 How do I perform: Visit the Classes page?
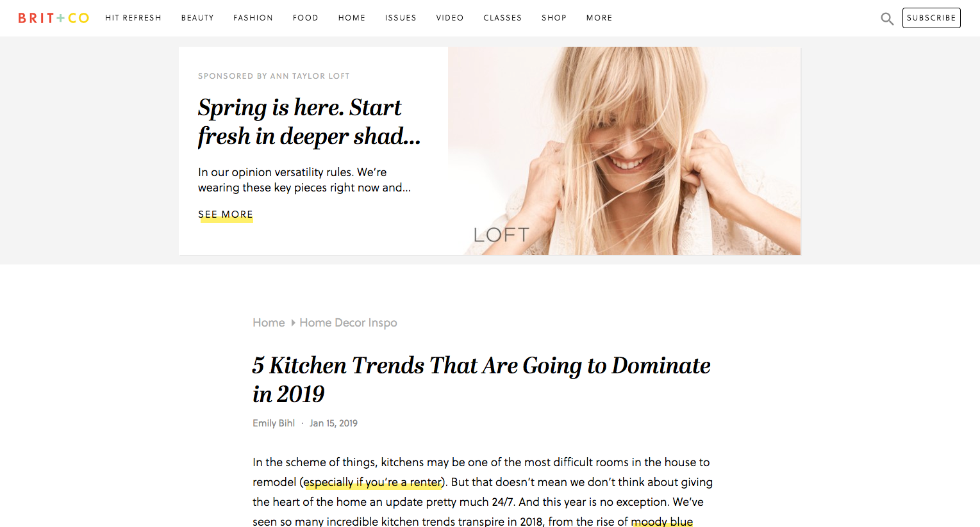(502, 18)
